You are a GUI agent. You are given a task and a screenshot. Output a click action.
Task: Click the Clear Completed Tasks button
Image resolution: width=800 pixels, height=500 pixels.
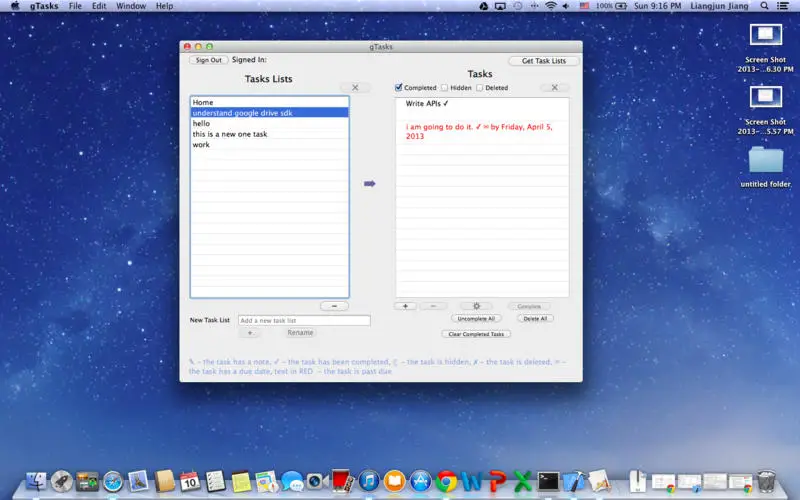tap(476, 334)
